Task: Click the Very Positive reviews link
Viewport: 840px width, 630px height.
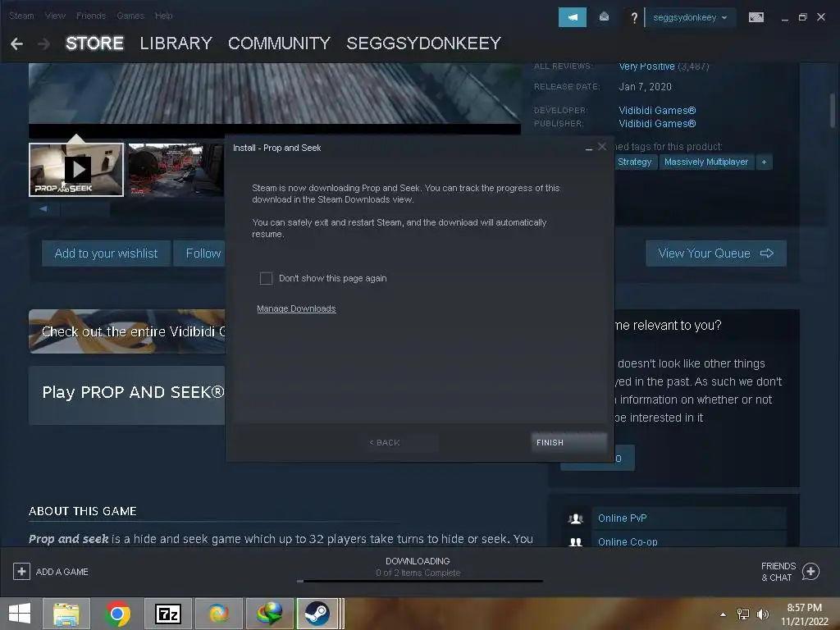Action: tap(646, 66)
